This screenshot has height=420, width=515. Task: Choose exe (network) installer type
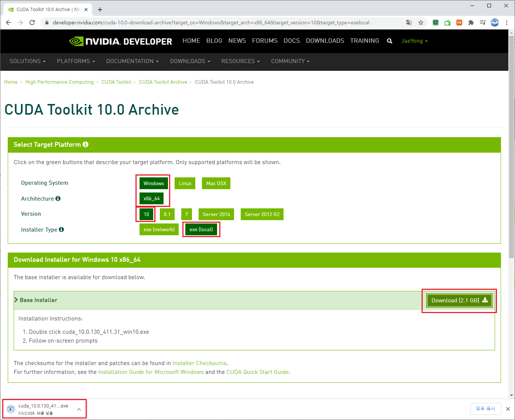click(159, 229)
